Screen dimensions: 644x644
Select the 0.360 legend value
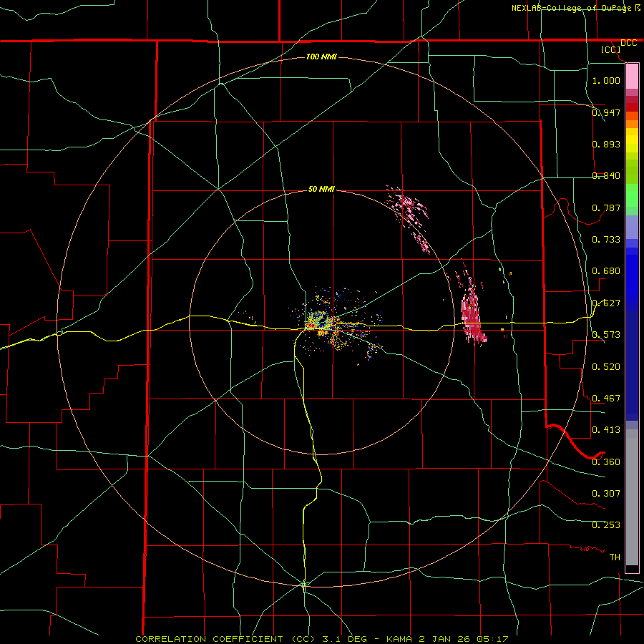[x=606, y=462]
